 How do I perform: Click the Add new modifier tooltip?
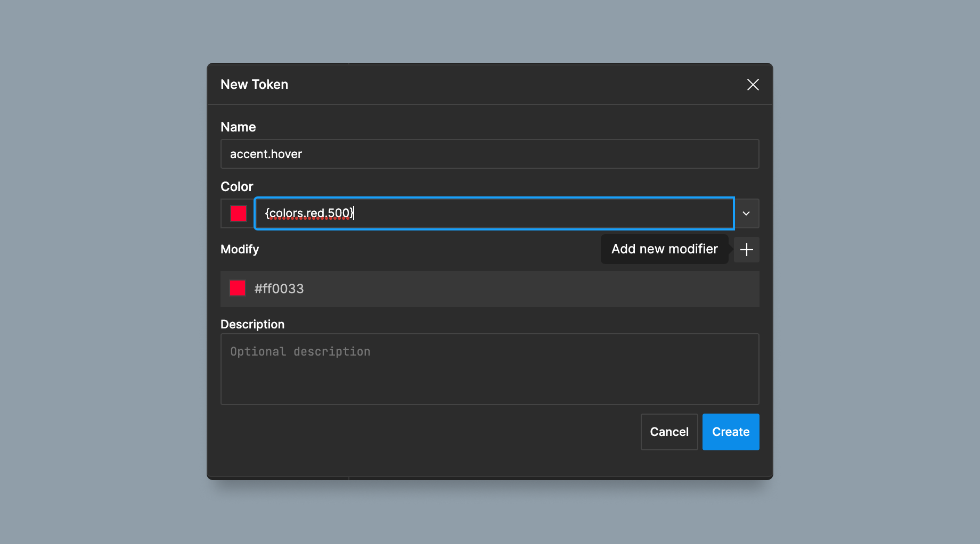point(665,249)
